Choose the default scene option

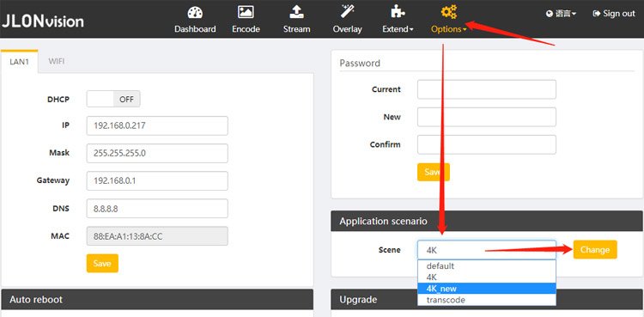487,266
